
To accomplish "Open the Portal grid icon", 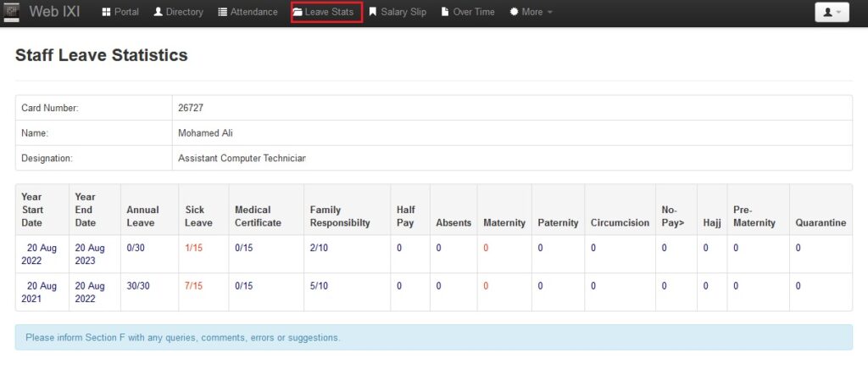I will point(106,13).
